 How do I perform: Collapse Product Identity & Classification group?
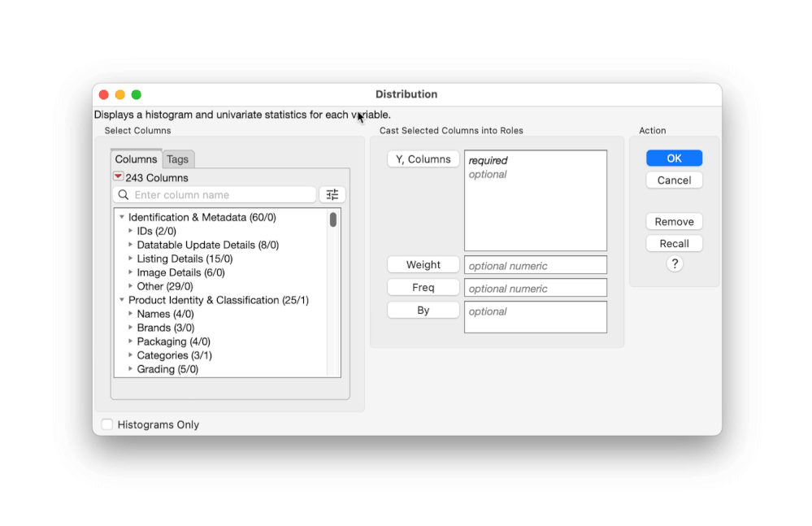tap(122, 300)
